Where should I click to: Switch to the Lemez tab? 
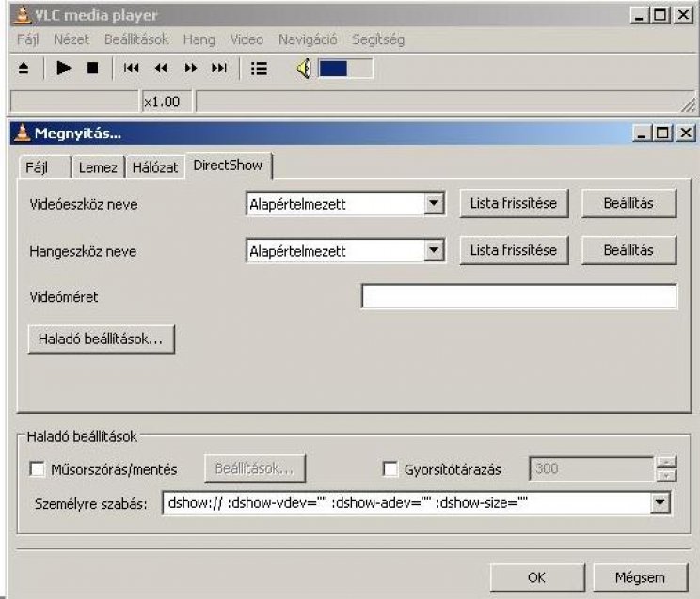click(x=98, y=167)
